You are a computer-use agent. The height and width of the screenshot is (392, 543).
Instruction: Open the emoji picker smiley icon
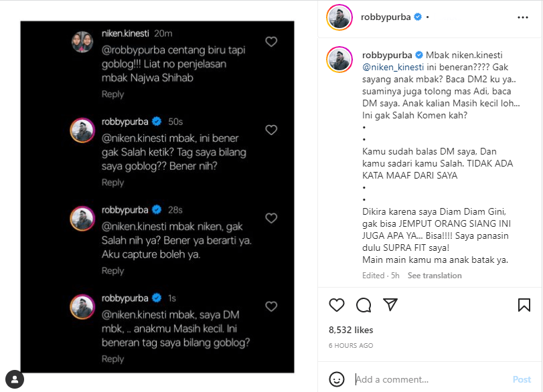click(337, 379)
